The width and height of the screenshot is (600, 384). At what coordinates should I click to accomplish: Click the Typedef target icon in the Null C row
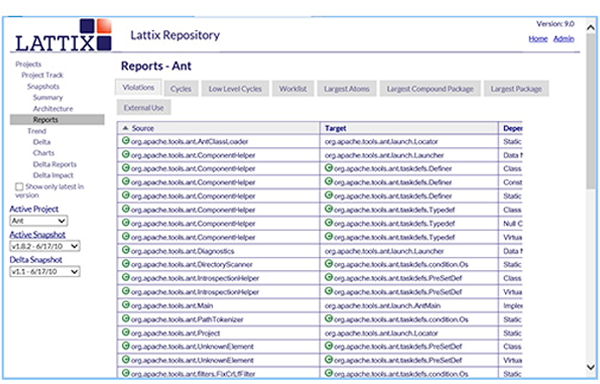click(329, 223)
